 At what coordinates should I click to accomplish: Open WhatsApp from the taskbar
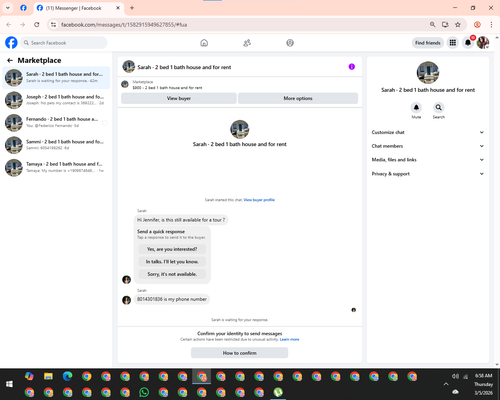tap(144, 392)
